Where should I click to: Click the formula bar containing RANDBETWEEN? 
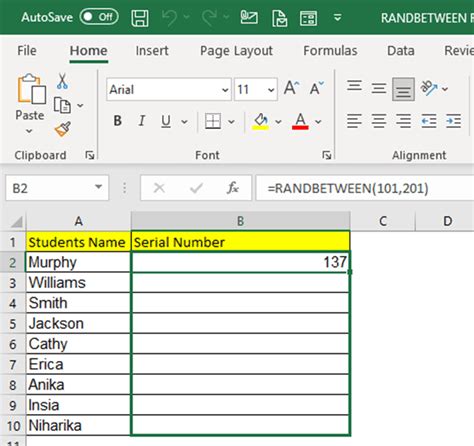pyautogui.click(x=365, y=188)
